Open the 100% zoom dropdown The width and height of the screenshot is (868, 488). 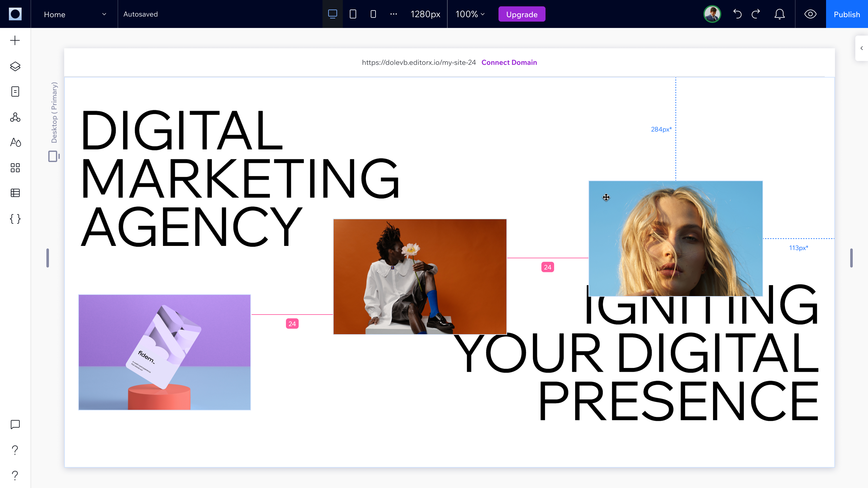pos(470,14)
